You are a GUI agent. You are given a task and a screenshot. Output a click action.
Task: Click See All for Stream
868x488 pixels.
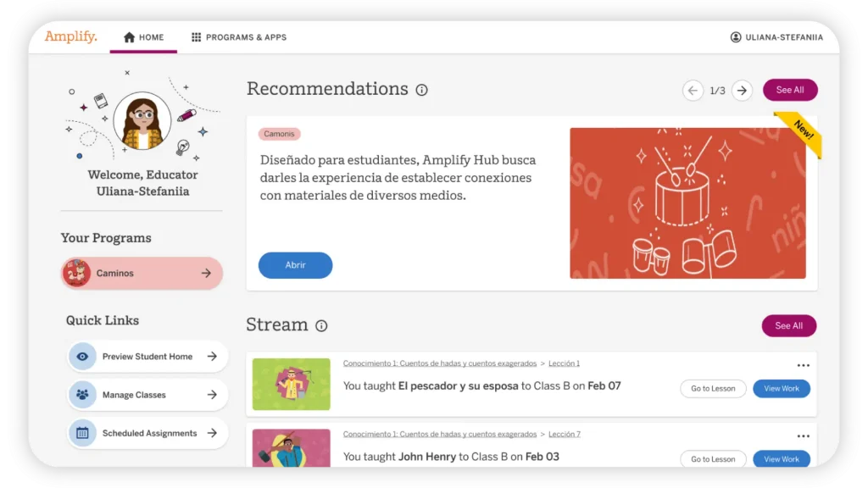point(789,326)
